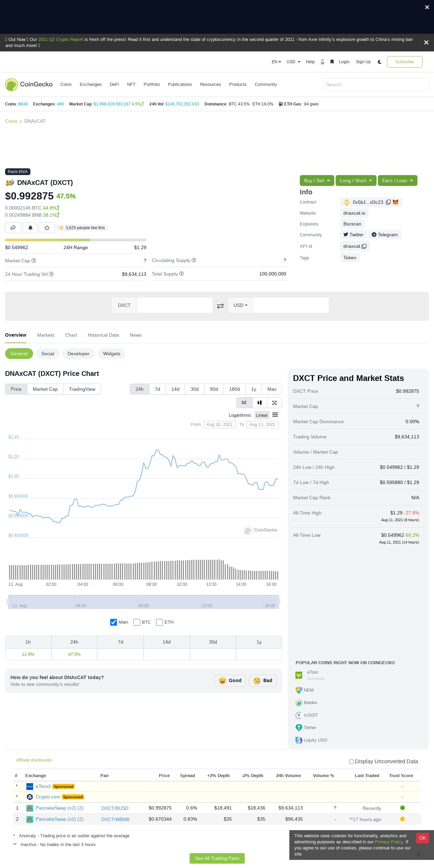Viewport: 434px width, 868px height.
Task: Open the Twitter community link
Action: click(354, 235)
